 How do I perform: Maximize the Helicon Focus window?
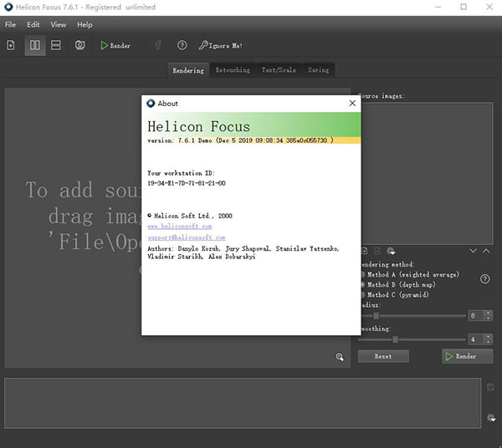point(464,7)
